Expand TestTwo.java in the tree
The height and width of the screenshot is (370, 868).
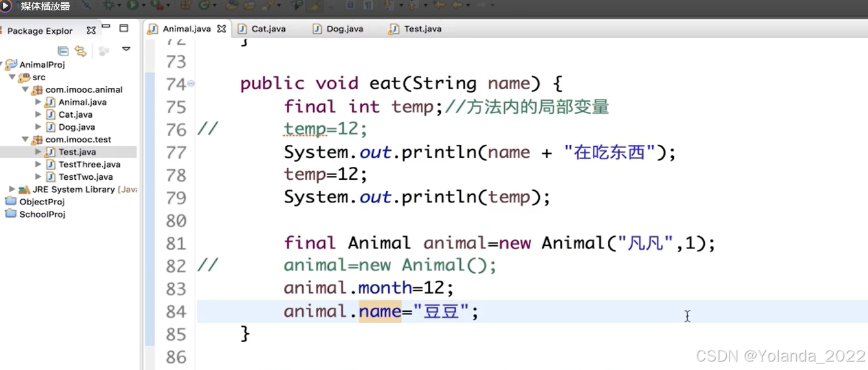38,177
